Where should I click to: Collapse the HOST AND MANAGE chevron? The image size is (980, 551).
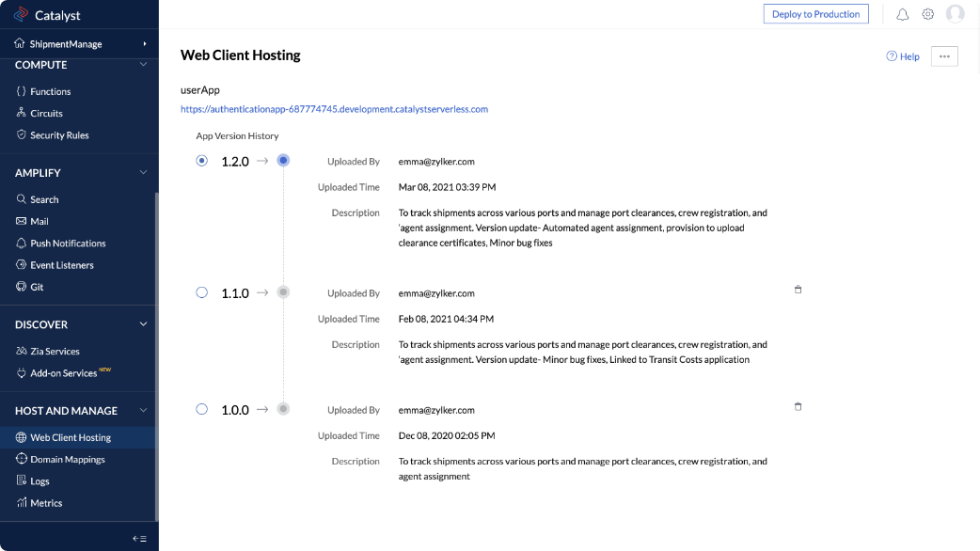143,411
